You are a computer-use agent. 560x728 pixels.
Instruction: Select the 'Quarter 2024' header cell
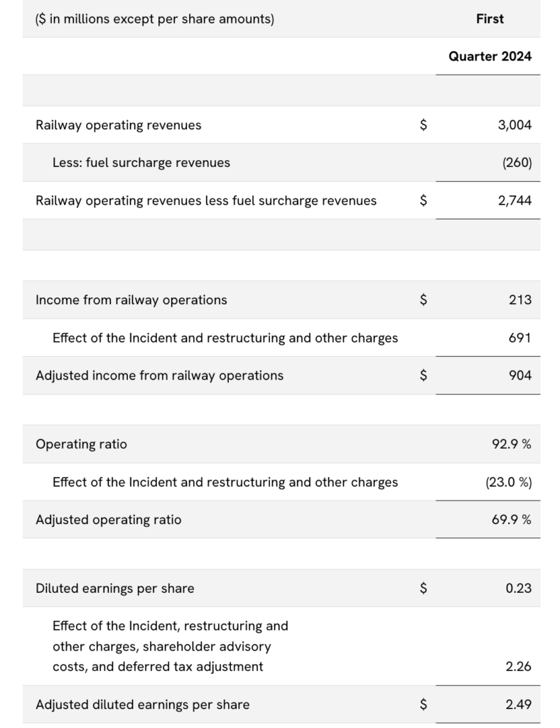tap(489, 56)
